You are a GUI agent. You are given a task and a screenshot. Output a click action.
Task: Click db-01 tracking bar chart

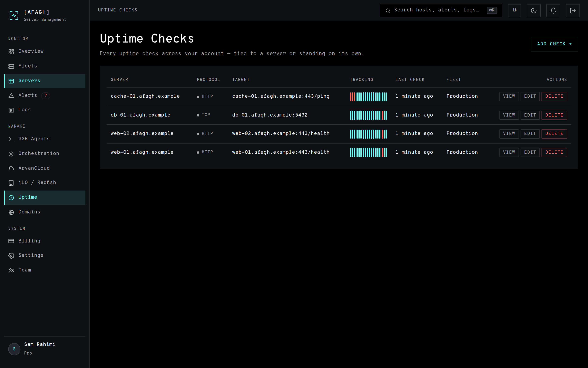pos(368,115)
